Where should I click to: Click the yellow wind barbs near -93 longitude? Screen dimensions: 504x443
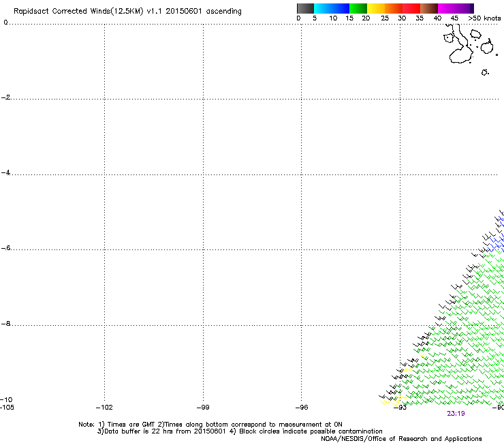(x=392, y=401)
